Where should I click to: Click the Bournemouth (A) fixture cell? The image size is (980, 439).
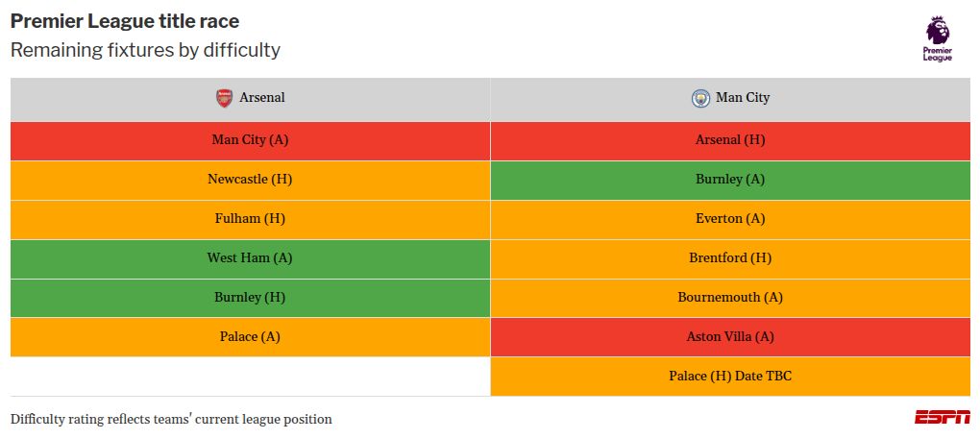click(x=730, y=298)
